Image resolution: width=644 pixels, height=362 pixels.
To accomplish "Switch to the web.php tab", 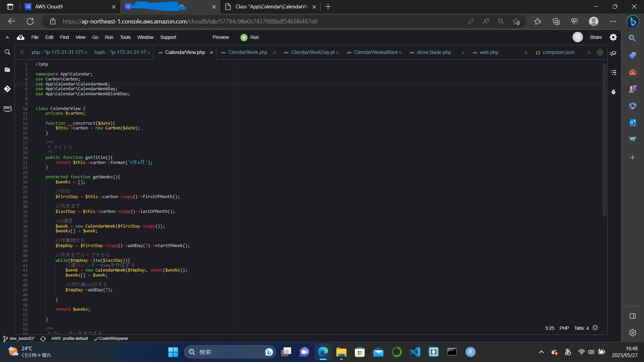I will pos(489,52).
